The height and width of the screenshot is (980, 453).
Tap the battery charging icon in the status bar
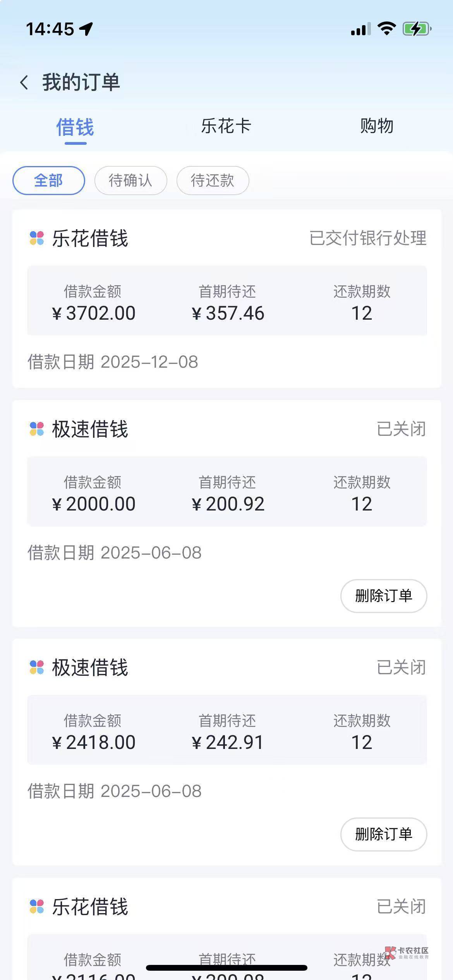coord(417,29)
